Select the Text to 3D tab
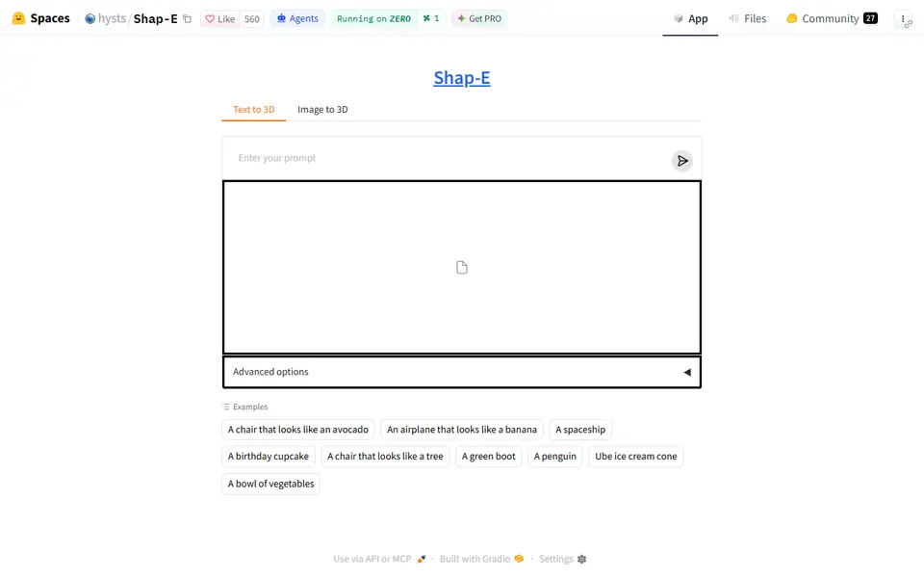Screen dimensions: 924x578 point(253,109)
